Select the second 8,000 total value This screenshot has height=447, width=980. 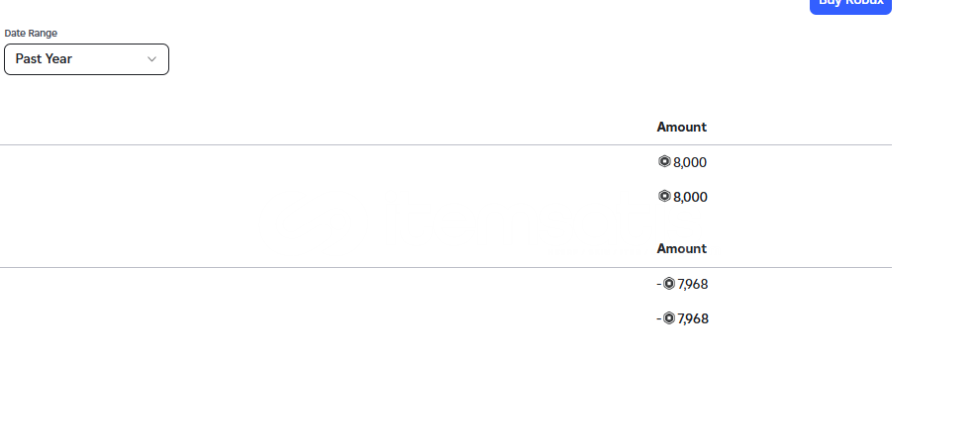[690, 197]
